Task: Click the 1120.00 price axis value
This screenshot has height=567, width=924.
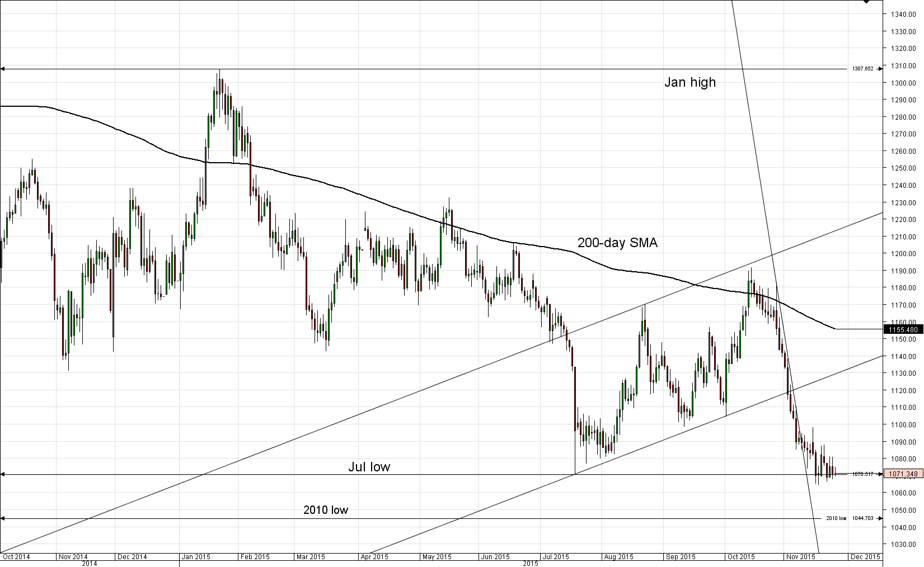Action: 904,390
